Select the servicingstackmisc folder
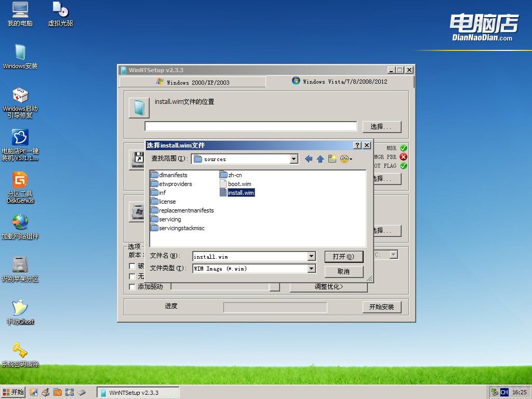Viewport: 532px width, 399px height. (178, 228)
